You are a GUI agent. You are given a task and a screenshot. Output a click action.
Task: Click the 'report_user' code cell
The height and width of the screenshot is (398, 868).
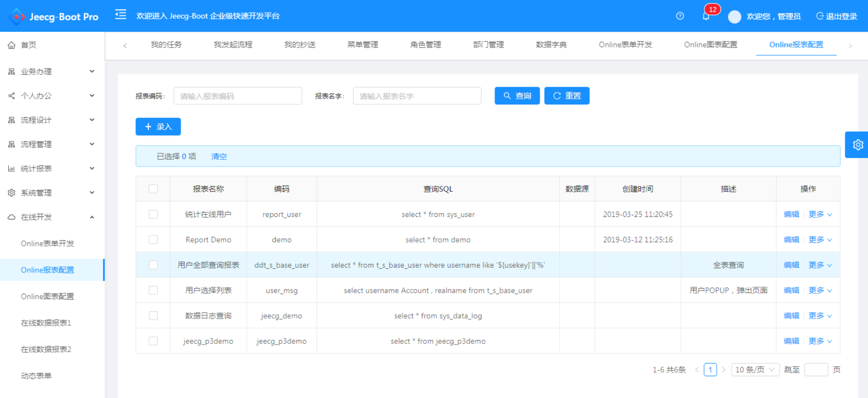click(x=282, y=214)
